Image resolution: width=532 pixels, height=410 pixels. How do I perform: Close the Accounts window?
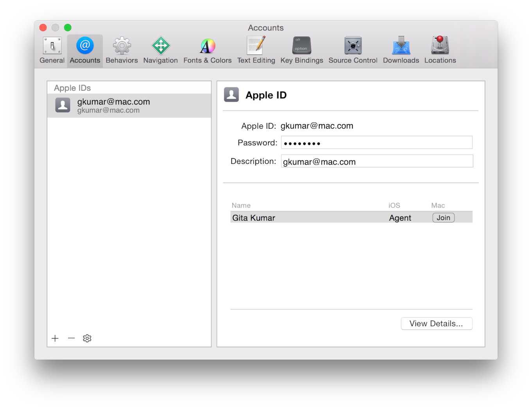tap(43, 27)
